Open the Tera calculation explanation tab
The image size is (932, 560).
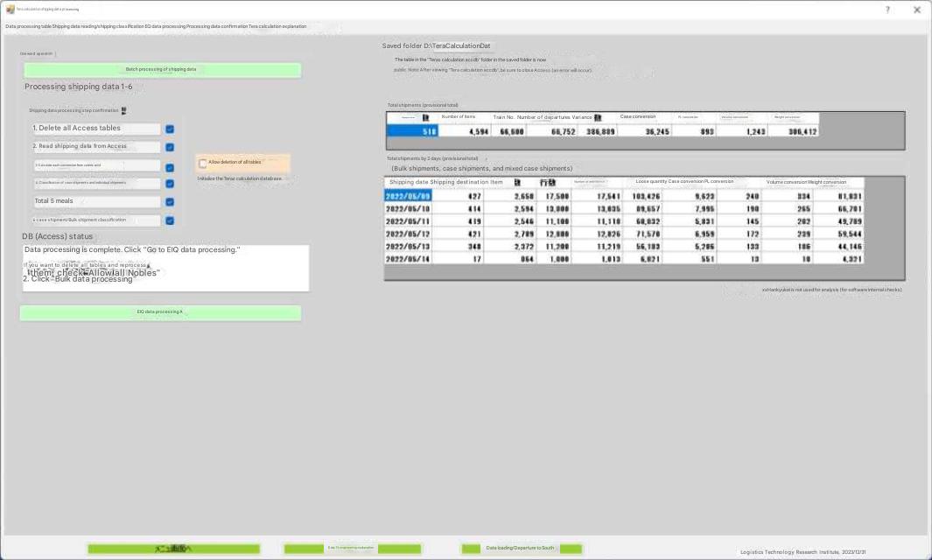point(277,26)
